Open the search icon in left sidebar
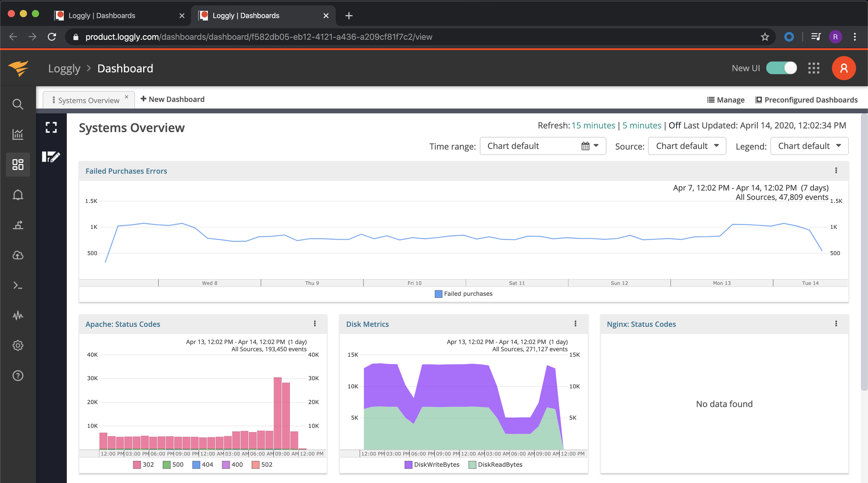868x483 pixels. pyautogui.click(x=17, y=104)
